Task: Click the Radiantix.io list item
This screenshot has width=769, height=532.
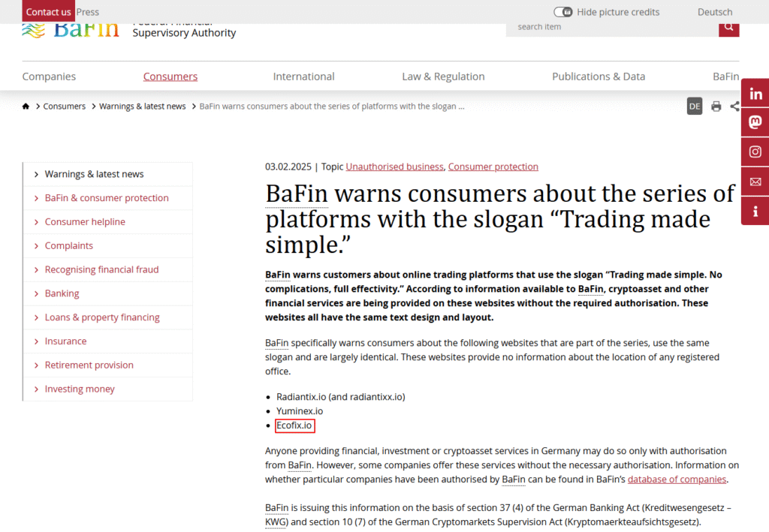Action: tap(341, 397)
